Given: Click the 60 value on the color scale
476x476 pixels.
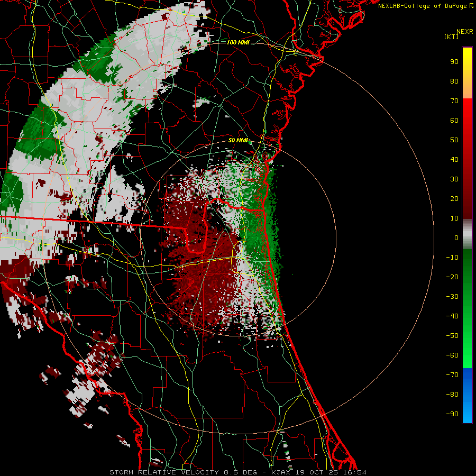Looking at the screenshot, I should point(454,120).
